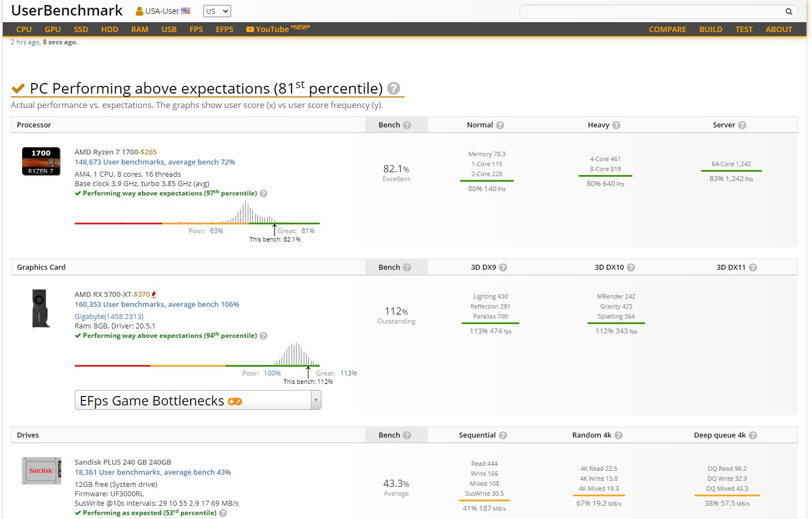Click the 'DQ Read 96.2' value

pos(727,469)
